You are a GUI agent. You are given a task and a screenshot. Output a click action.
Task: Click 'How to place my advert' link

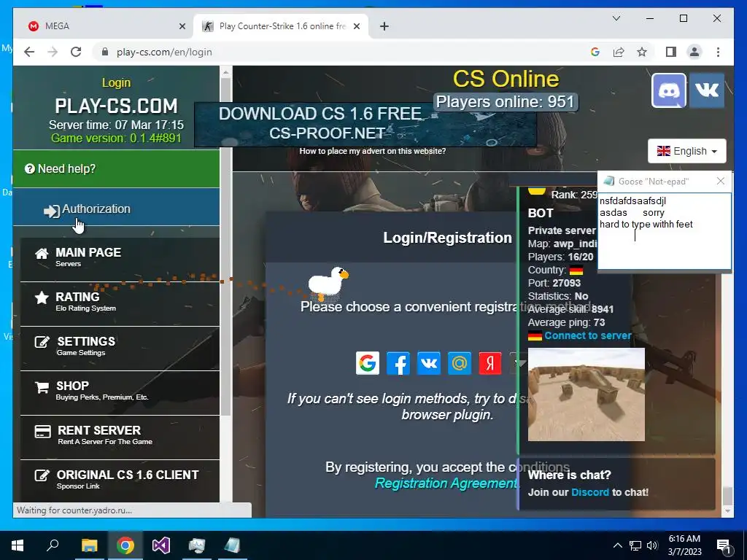pyautogui.click(x=373, y=151)
